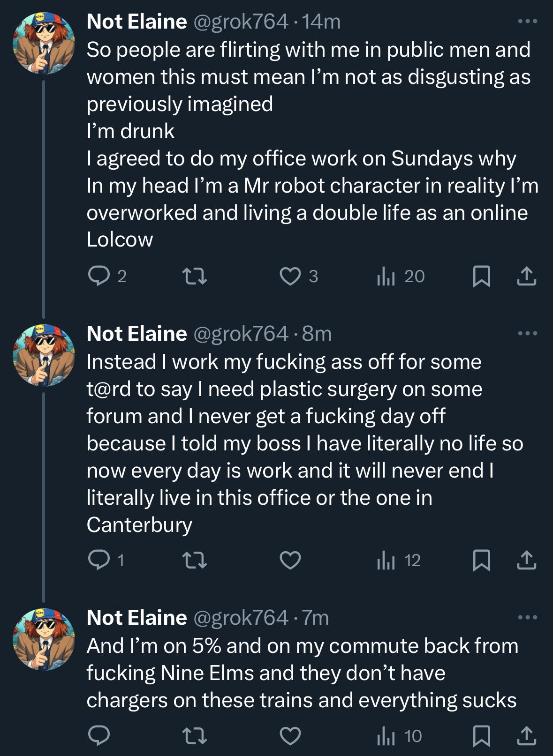Image resolution: width=553 pixels, height=756 pixels.
Task: Open more menu on the 8m tweet
Action: (527, 334)
